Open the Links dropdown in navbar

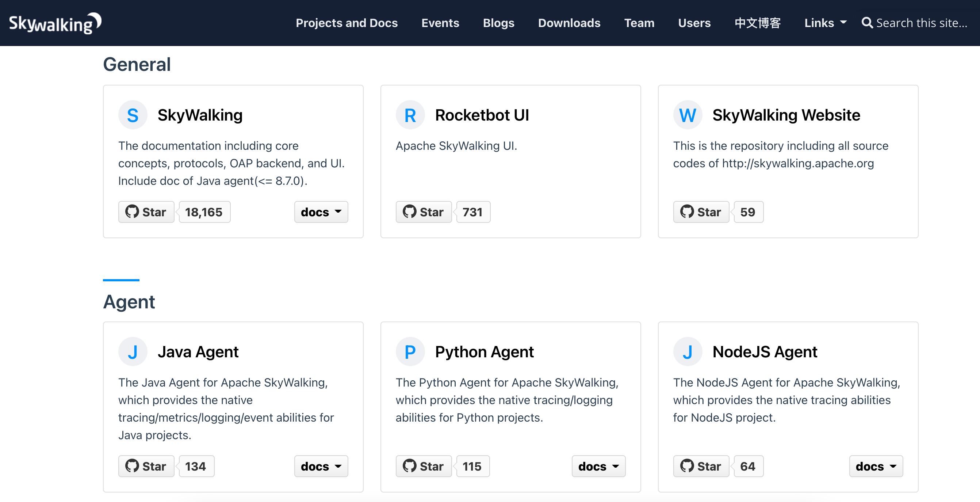825,23
